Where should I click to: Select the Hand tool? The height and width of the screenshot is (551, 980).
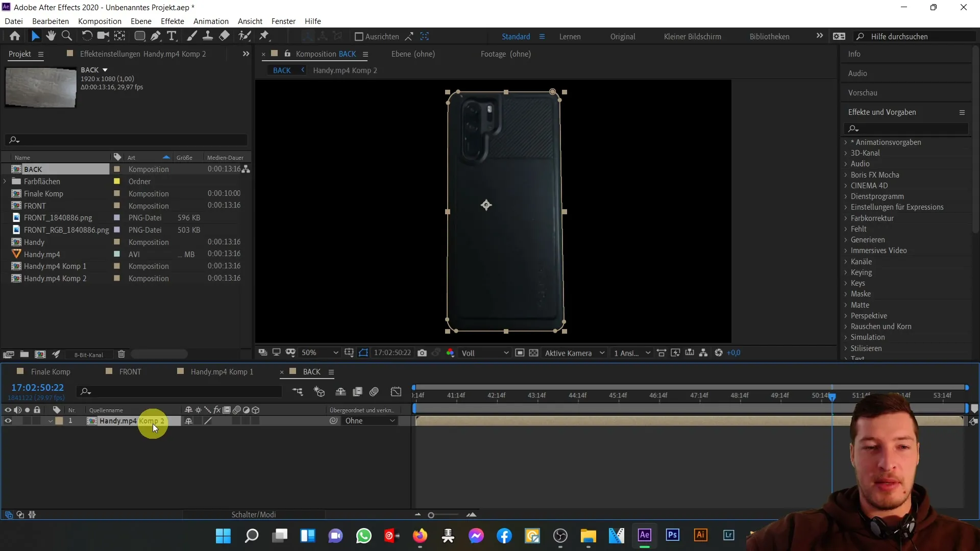pyautogui.click(x=51, y=36)
